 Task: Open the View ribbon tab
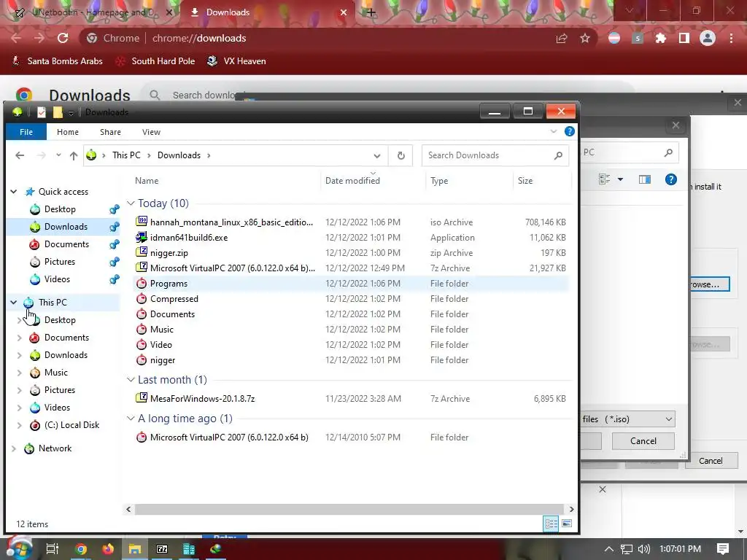click(x=151, y=132)
